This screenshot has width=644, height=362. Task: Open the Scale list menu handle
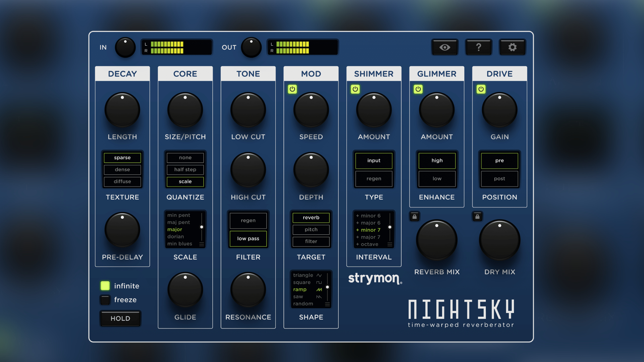(202, 244)
